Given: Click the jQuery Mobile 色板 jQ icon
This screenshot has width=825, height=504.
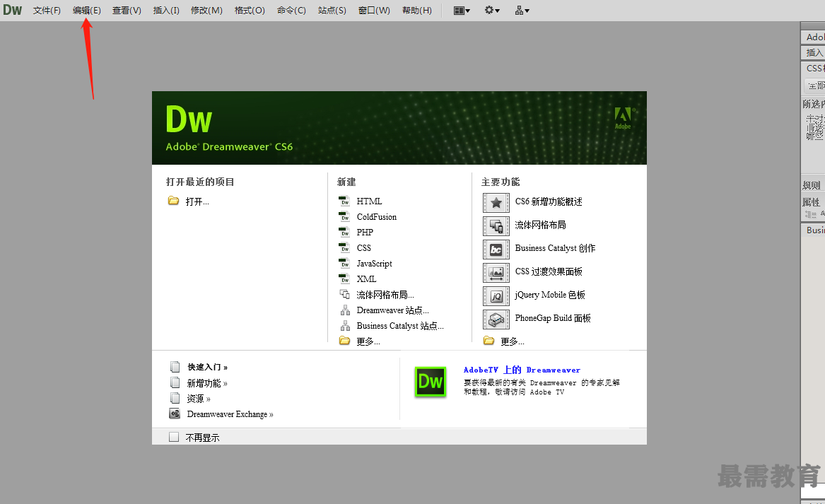Looking at the screenshot, I should tap(496, 296).
